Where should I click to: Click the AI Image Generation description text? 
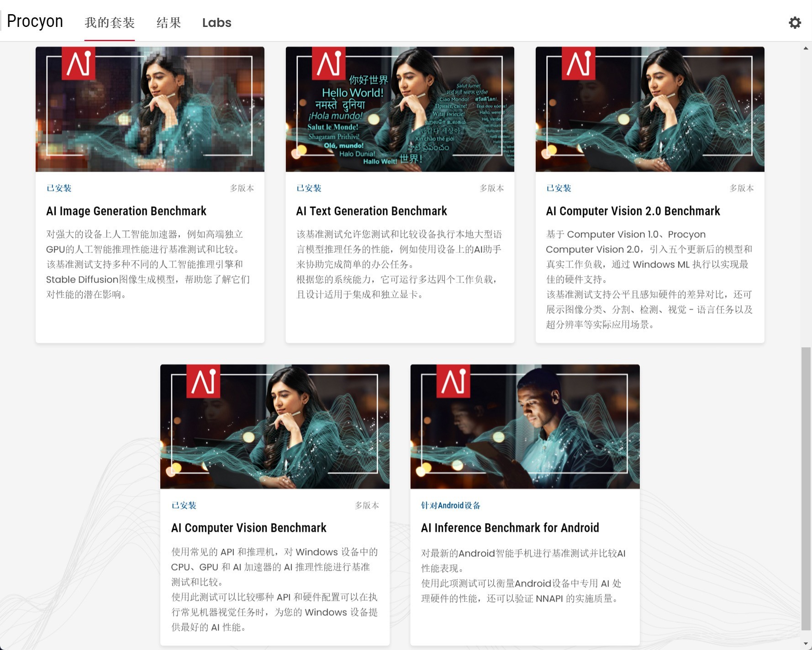coord(149,264)
